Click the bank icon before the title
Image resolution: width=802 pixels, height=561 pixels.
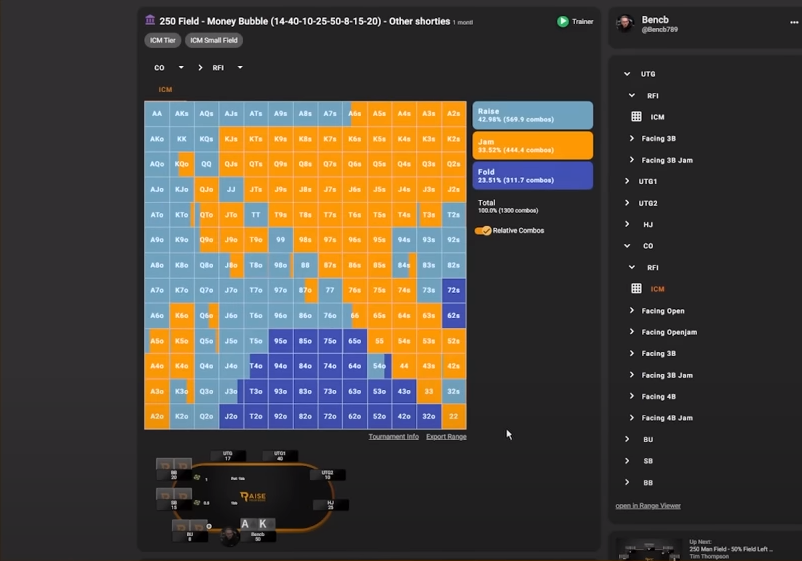(150, 20)
